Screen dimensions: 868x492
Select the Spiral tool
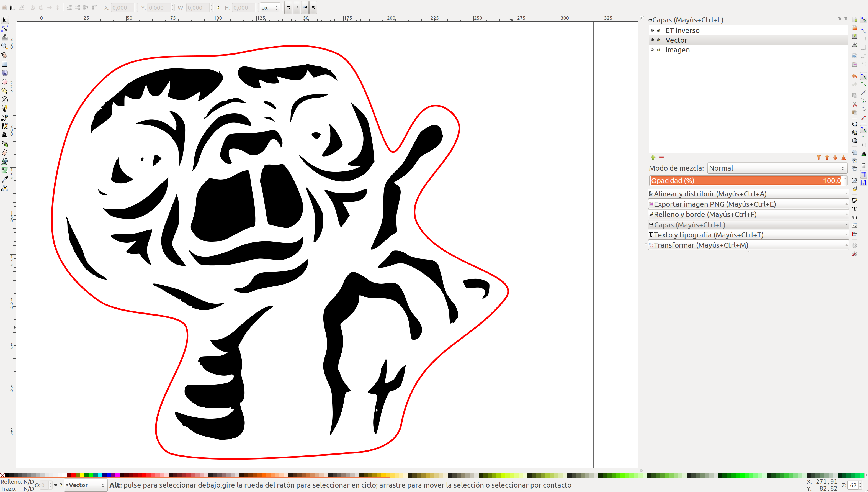(5, 100)
